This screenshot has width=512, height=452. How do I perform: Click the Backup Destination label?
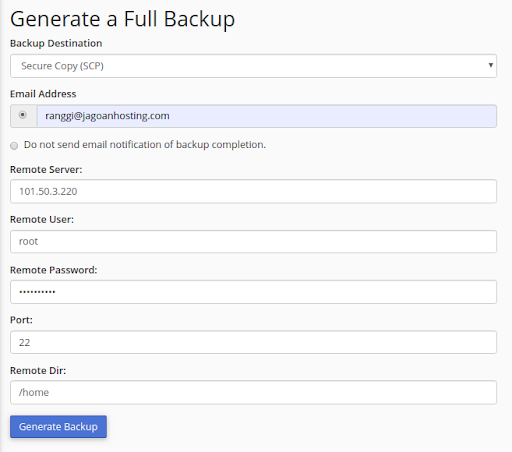point(56,43)
